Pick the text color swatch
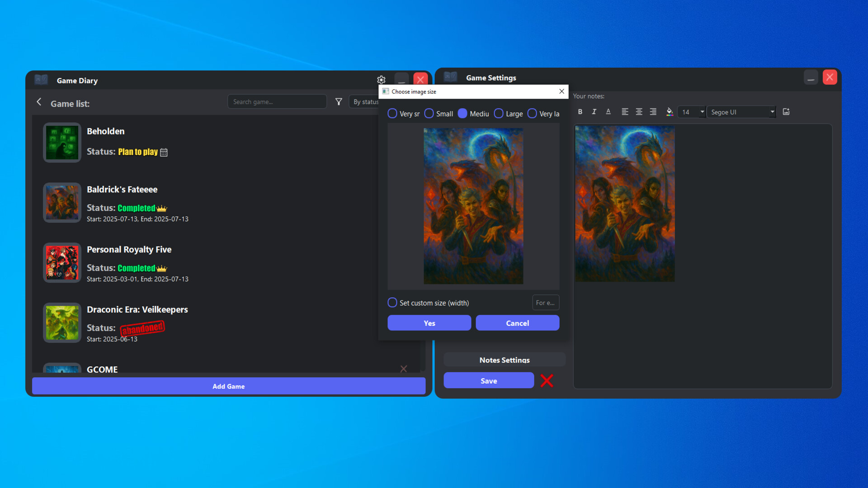 click(x=670, y=112)
